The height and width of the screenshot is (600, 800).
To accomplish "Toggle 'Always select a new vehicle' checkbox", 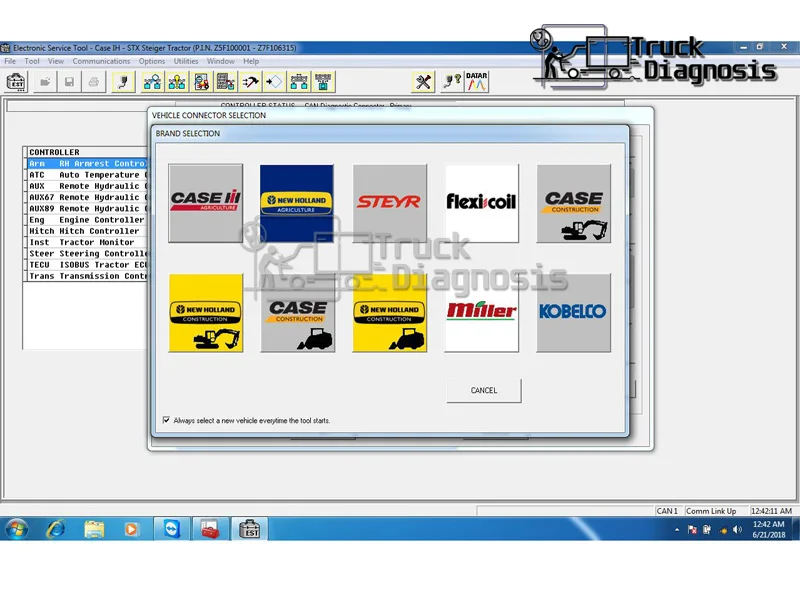I will click(x=166, y=420).
